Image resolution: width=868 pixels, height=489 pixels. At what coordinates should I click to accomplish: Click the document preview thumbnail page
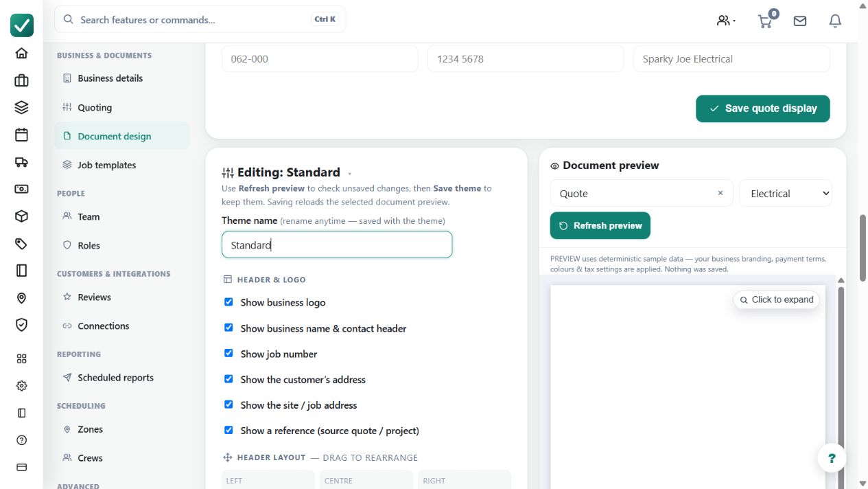pyautogui.click(x=688, y=387)
